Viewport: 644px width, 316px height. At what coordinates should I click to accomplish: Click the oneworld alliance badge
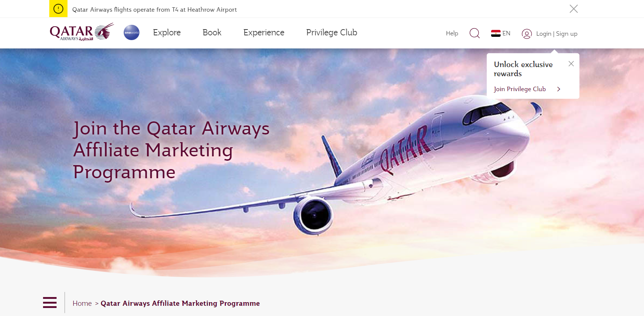tap(131, 32)
